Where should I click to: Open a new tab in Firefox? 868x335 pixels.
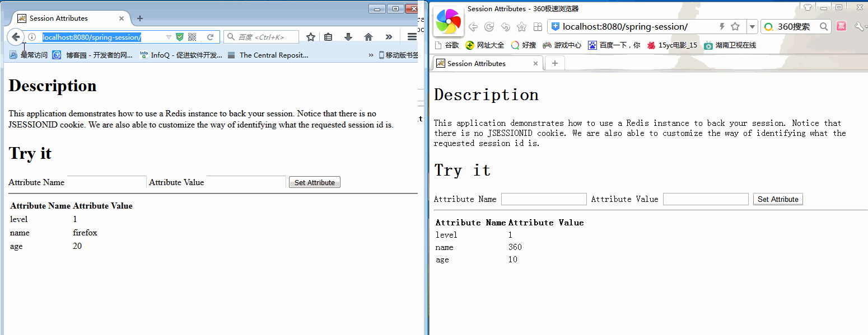click(140, 18)
